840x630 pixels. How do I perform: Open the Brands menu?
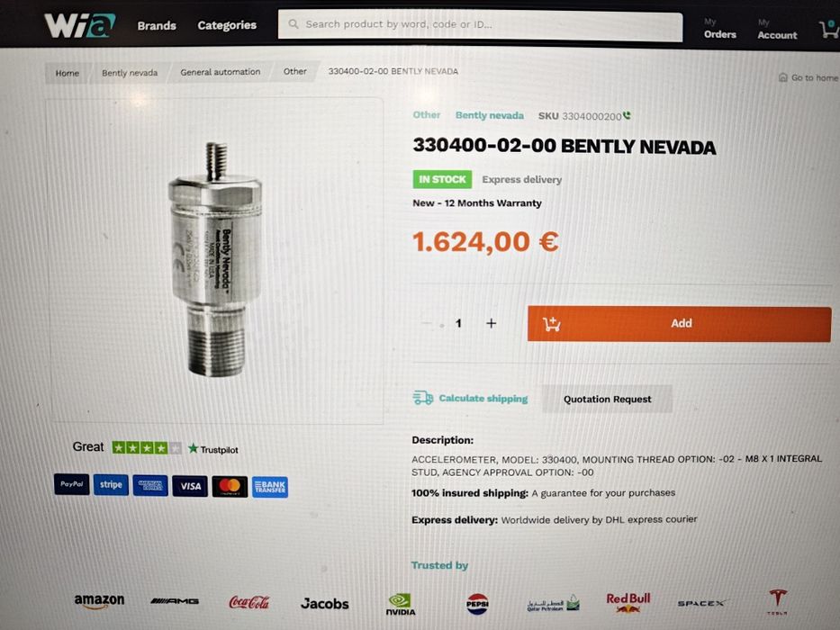(x=157, y=25)
